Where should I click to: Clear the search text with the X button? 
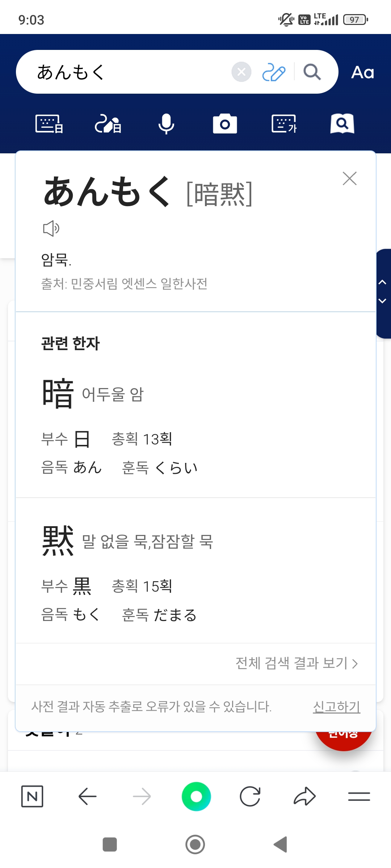(x=241, y=72)
